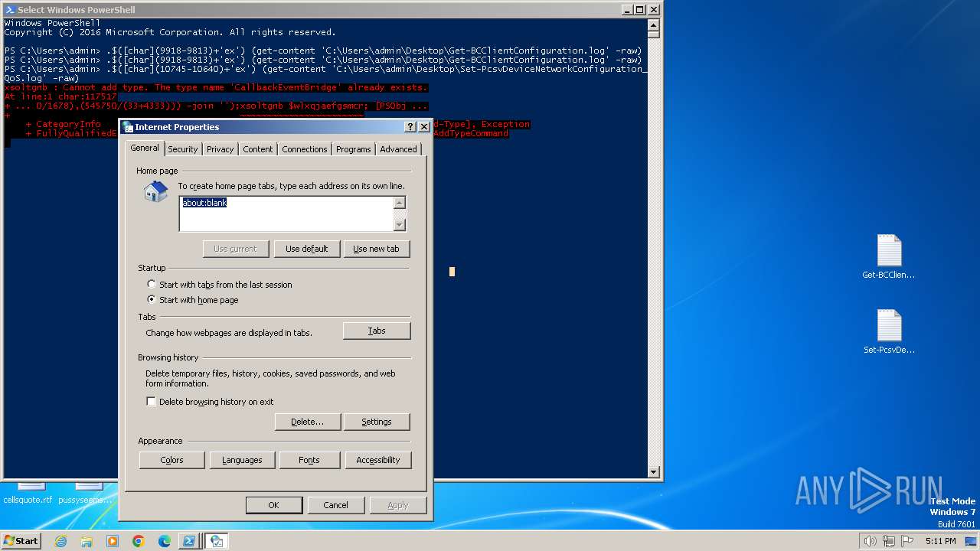This screenshot has width=980, height=551.
Task: Select the pussyseems... desktop file
Action: click(x=85, y=493)
